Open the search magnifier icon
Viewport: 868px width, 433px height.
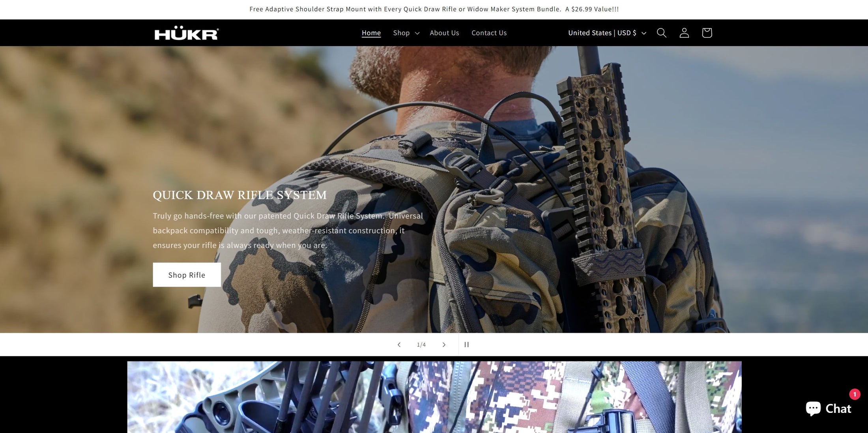(661, 33)
